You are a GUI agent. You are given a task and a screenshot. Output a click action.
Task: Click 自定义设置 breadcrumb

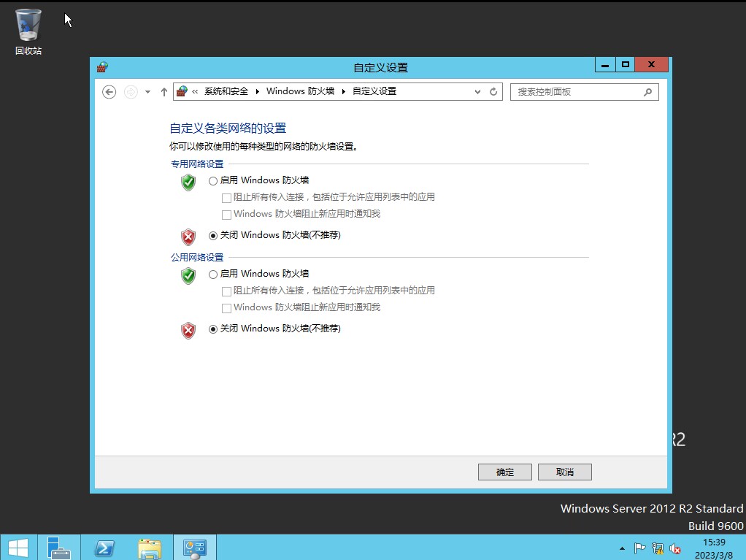pyautogui.click(x=374, y=91)
